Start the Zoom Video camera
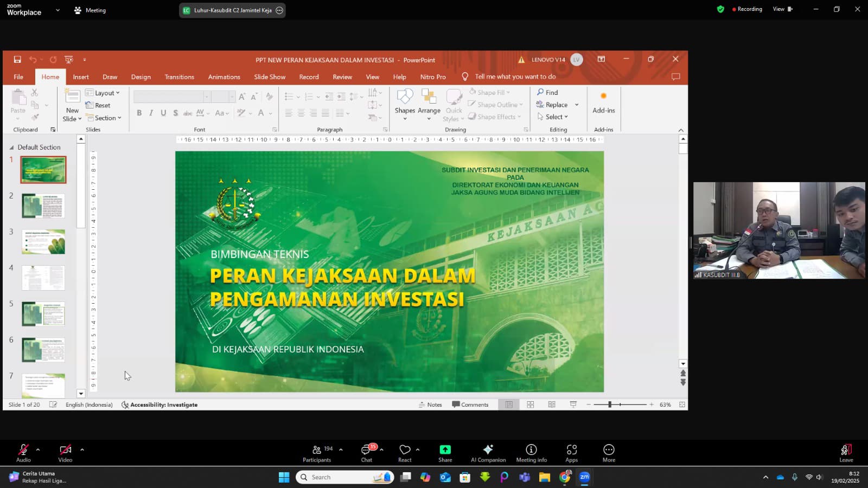Image resolution: width=868 pixels, height=488 pixels. coord(65,453)
